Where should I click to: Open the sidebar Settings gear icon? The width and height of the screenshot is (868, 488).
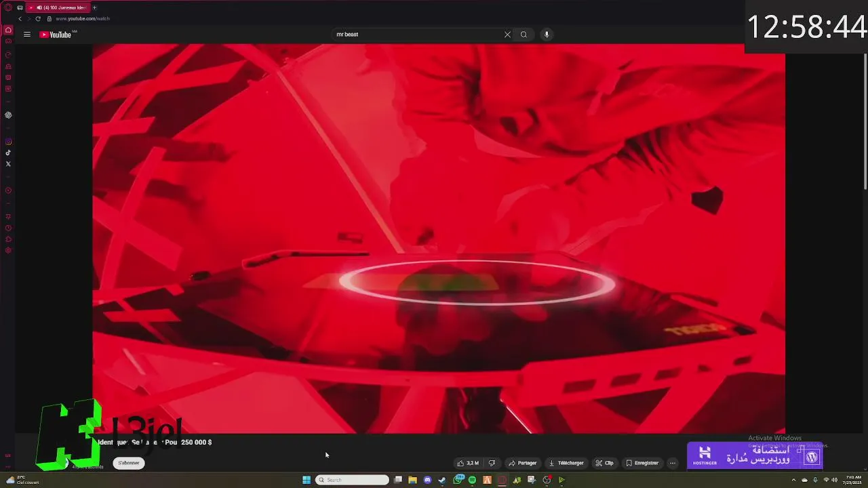(x=8, y=250)
